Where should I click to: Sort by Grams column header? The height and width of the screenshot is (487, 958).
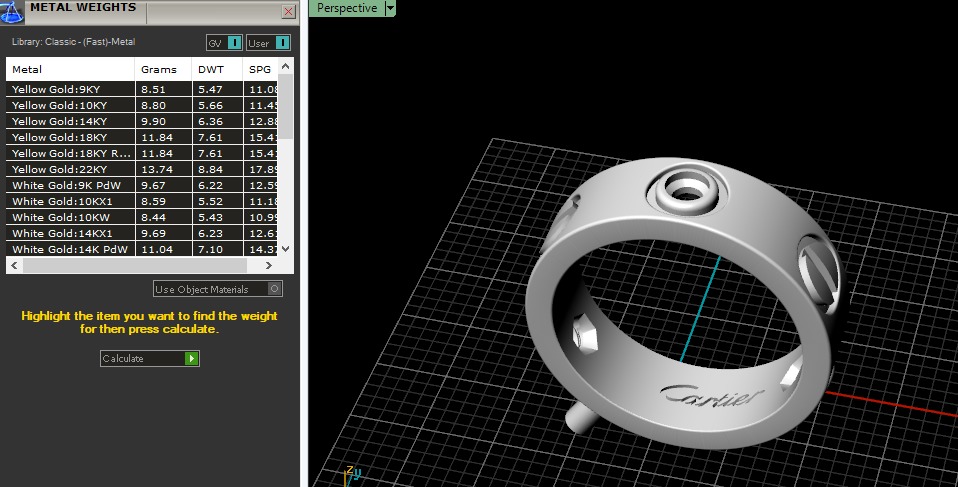pyautogui.click(x=163, y=69)
